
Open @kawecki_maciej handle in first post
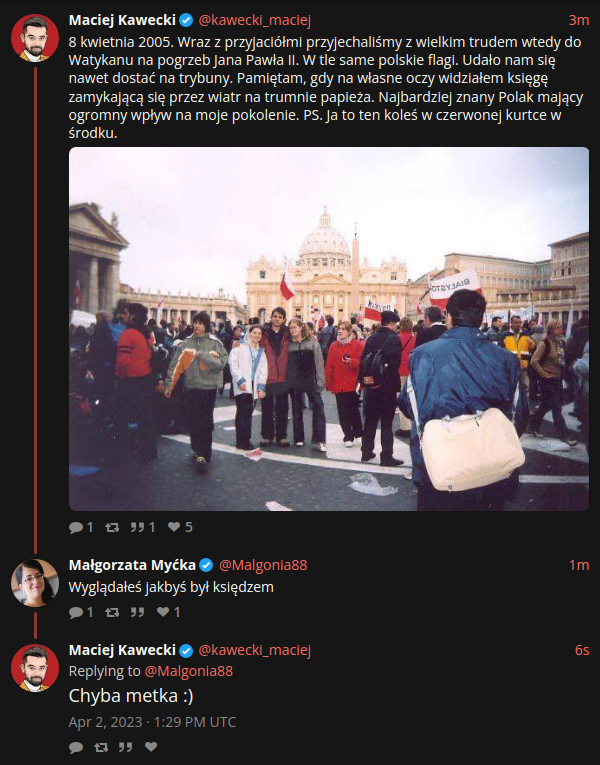[x=254, y=20]
